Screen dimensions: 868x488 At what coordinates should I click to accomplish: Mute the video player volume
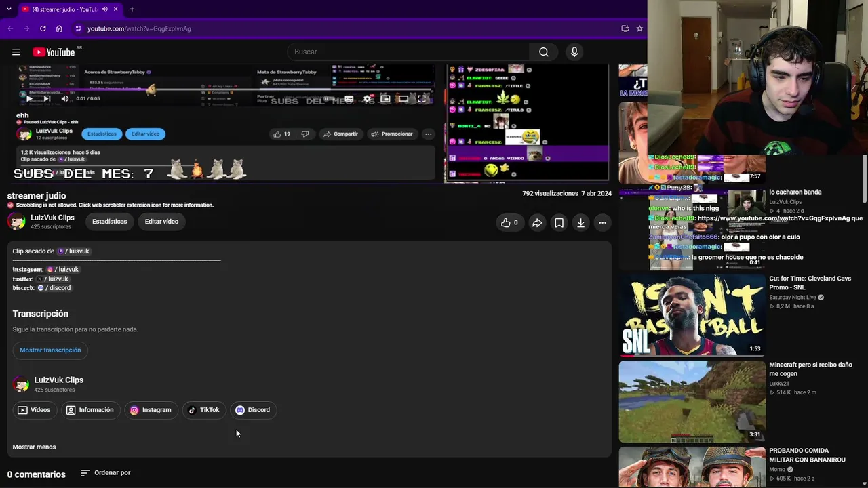[x=65, y=98]
